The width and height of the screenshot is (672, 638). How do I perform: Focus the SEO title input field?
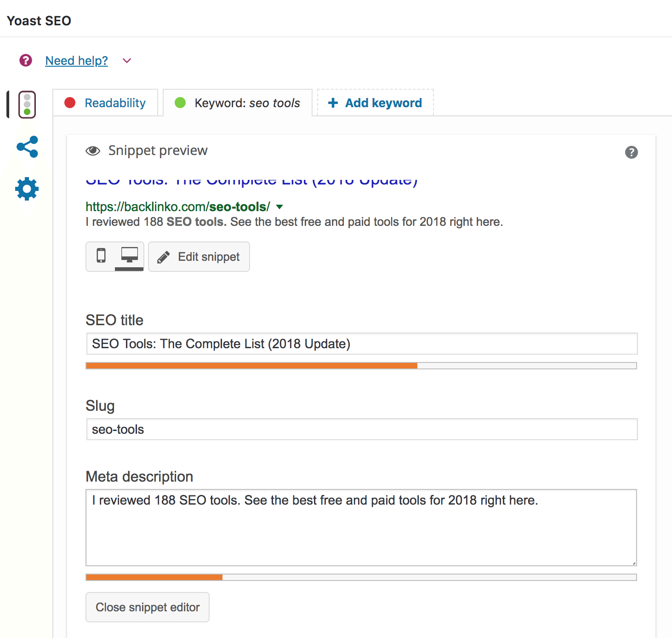pos(362,344)
